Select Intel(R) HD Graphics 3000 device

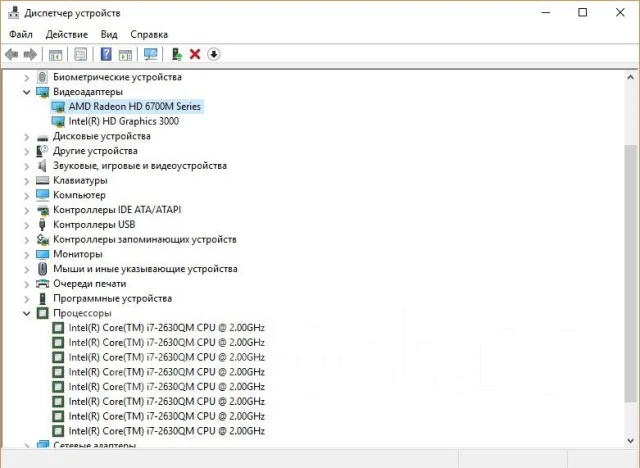point(124,121)
